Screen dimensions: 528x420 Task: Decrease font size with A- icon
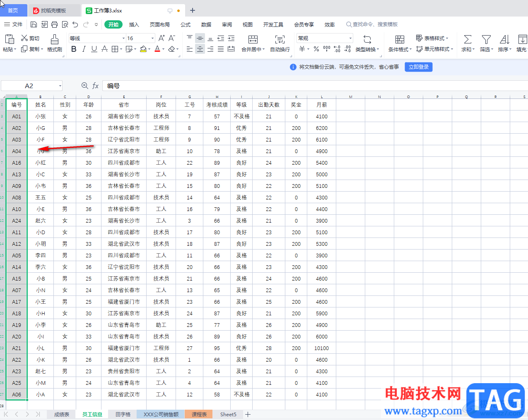click(x=172, y=38)
